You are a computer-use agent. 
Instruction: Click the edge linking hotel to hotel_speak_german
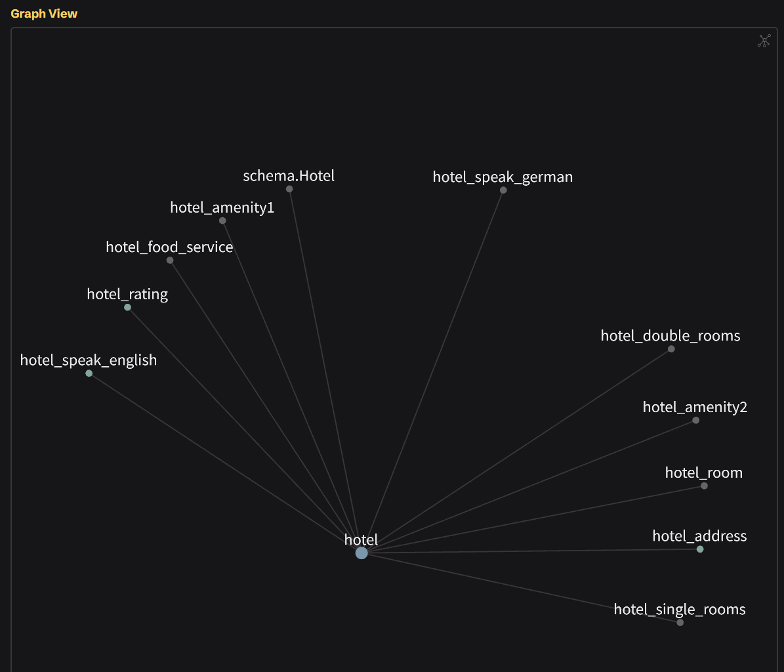(x=432, y=371)
